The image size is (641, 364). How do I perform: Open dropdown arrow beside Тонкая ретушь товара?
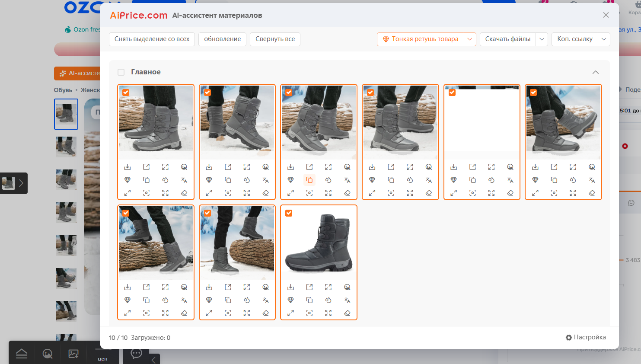tap(470, 39)
